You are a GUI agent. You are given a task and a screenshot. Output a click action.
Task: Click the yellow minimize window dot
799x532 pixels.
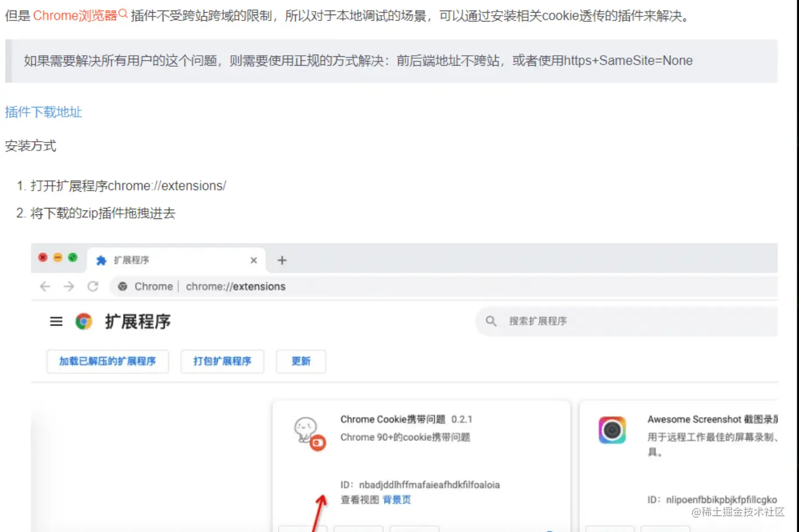tap(58, 257)
